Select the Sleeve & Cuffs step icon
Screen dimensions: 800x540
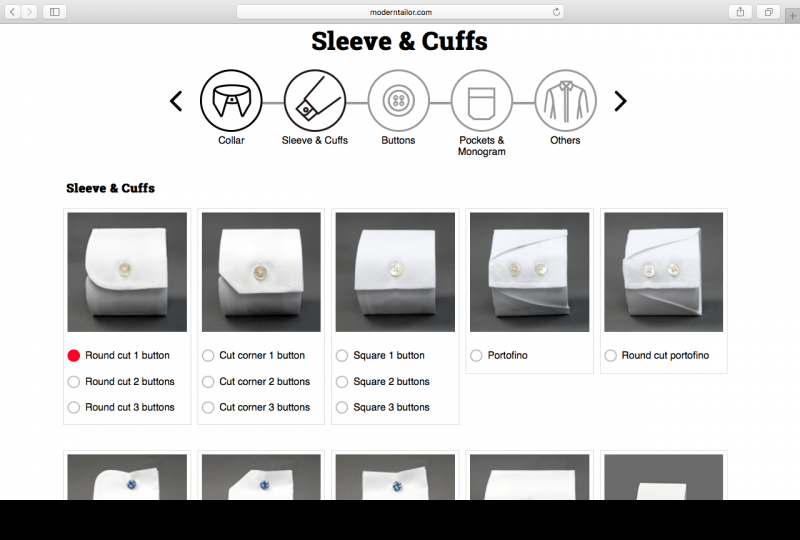coord(315,101)
